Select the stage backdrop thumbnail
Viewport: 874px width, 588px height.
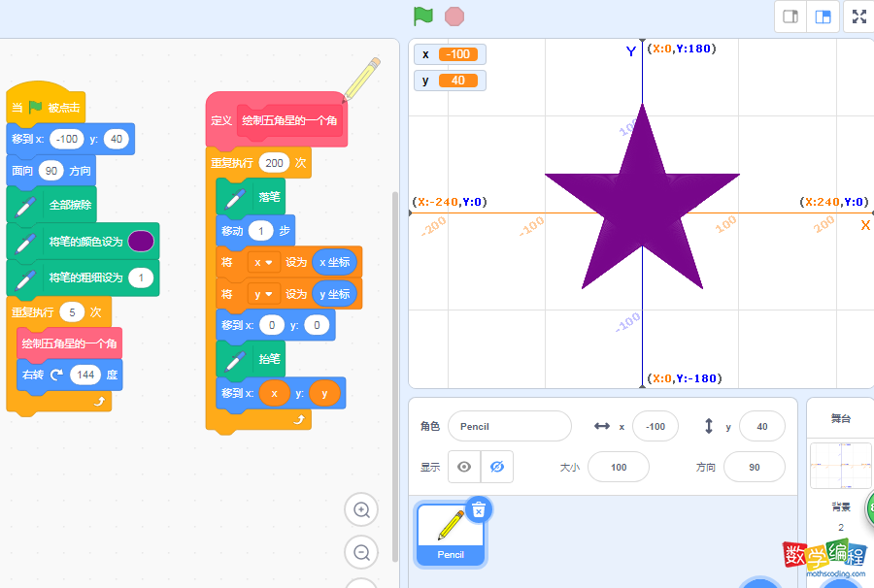[x=840, y=466]
